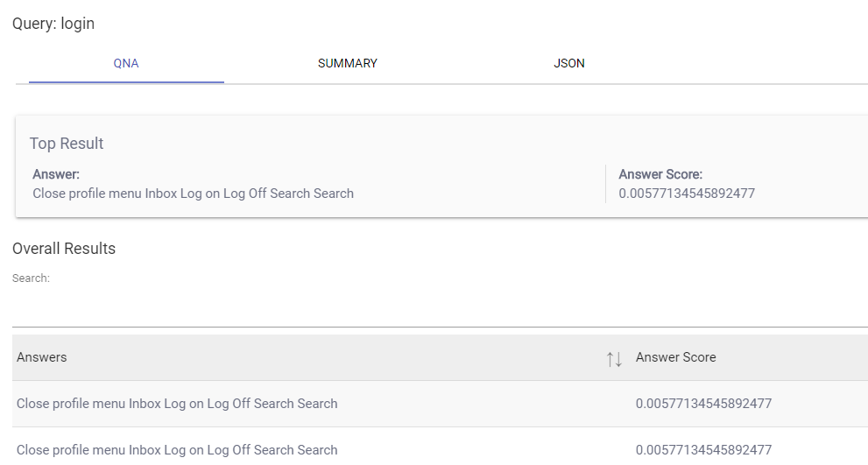Click the second row's answer score value
868x465 pixels.
click(x=703, y=450)
